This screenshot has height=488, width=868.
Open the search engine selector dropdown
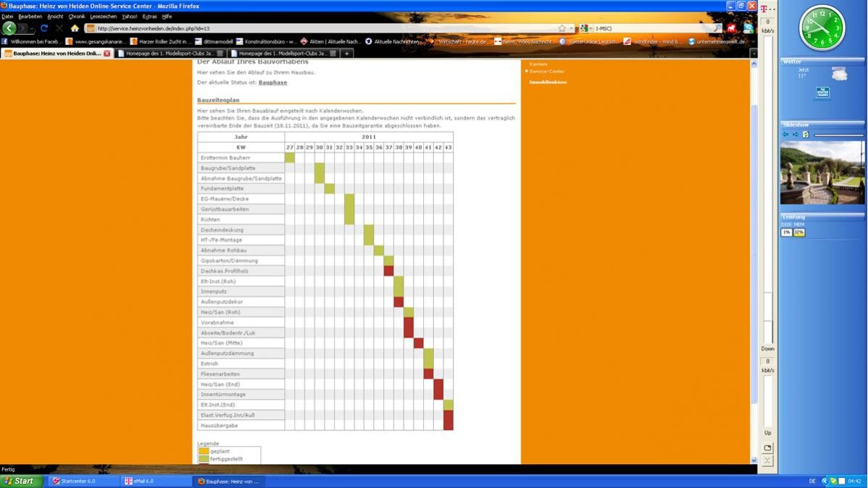tap(585, 28)
